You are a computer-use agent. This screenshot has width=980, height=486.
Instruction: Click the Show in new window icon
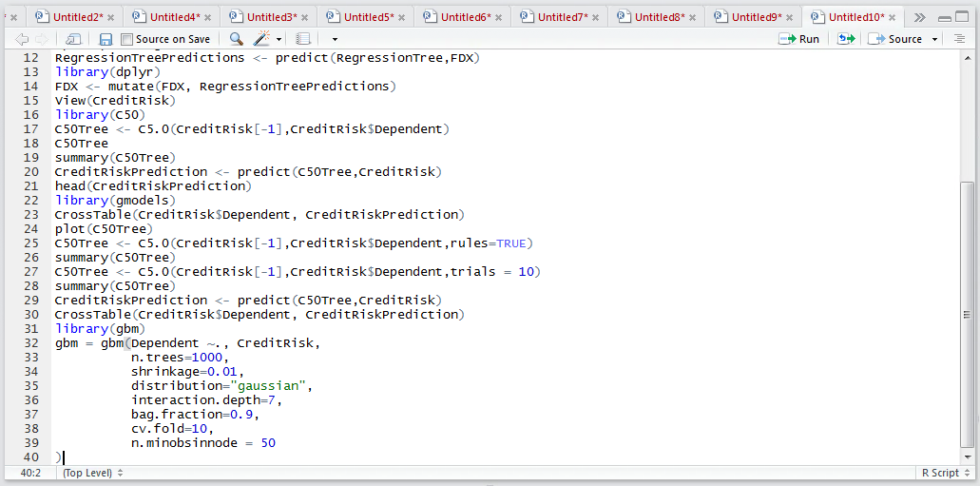[74, 39]
